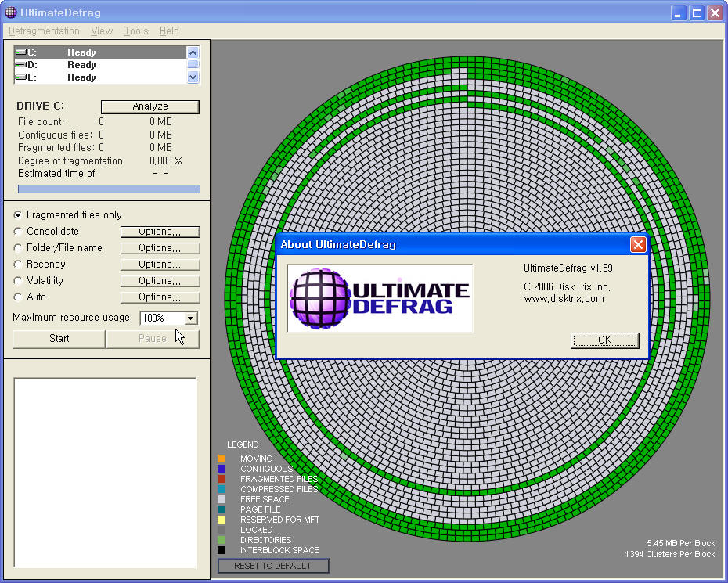The height and width of the screenshot is (583, 728).
Task: Close the About UltimateDefrag dialog
Action: pos(638,245)
